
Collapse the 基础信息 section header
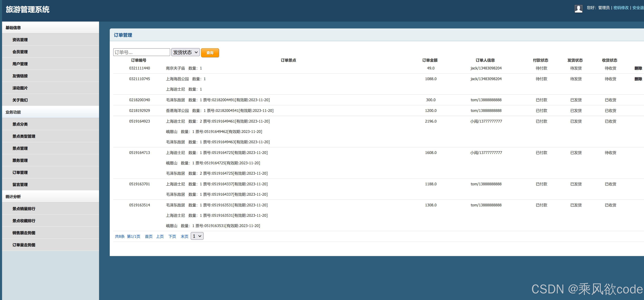point(13,28)
